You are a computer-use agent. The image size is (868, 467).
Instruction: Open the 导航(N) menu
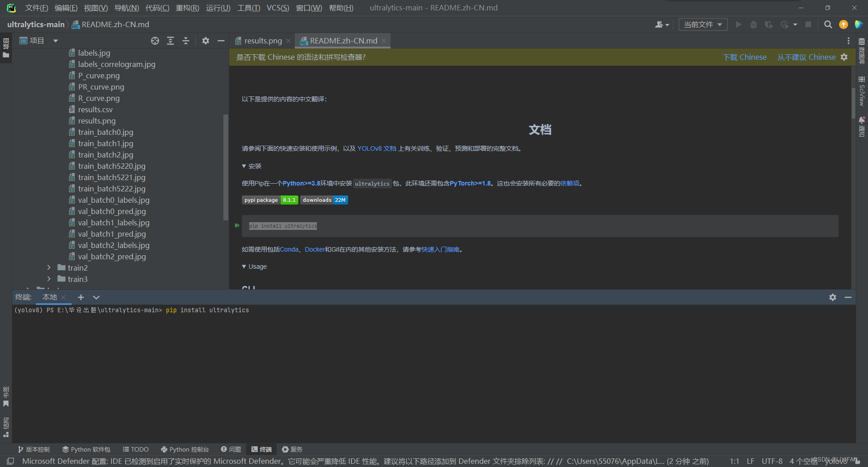(x=127, y=8)
